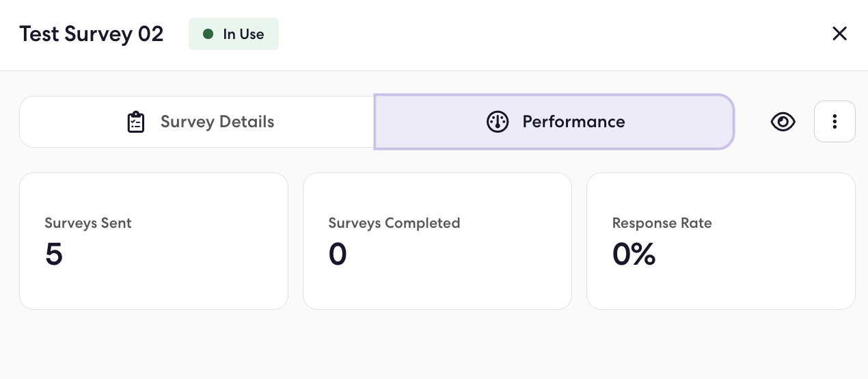The height and width of the screenshot is (379, 868).
Task: Select the Response Rate card
Action: coord(721,241)
